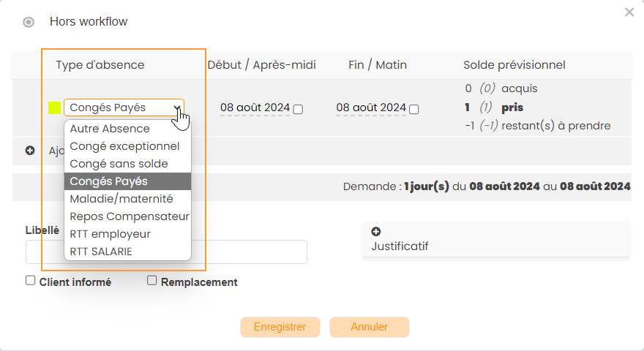Choose Autre Absence from the list

110,129
